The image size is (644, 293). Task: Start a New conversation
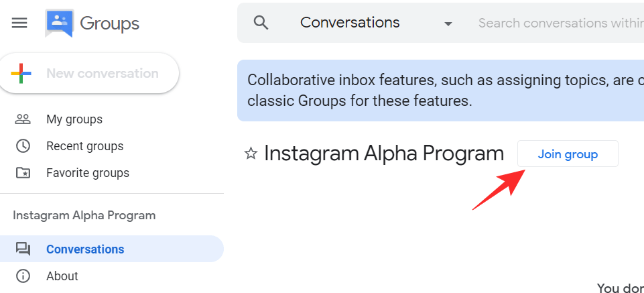click(102, 74)
